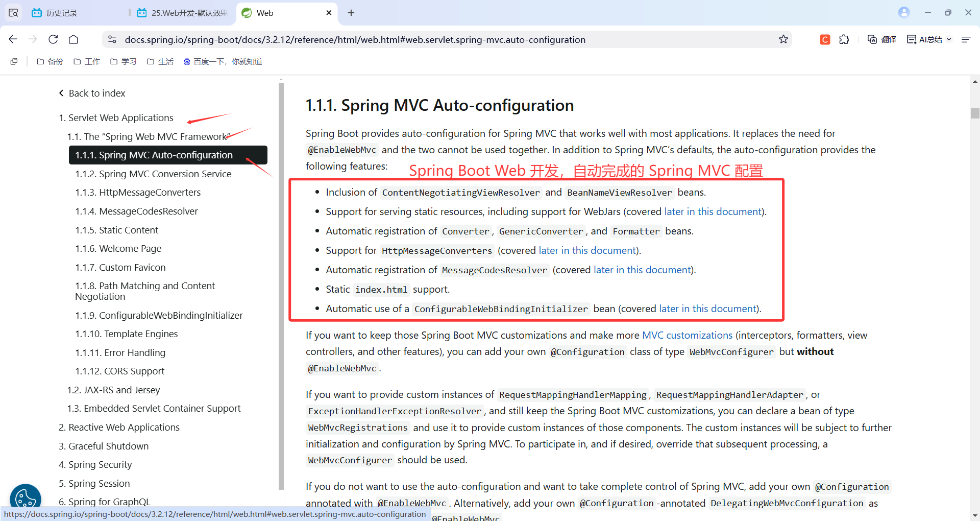Open the MVC customizations link
The image size is (980, 521).
[x=687, y=335]
